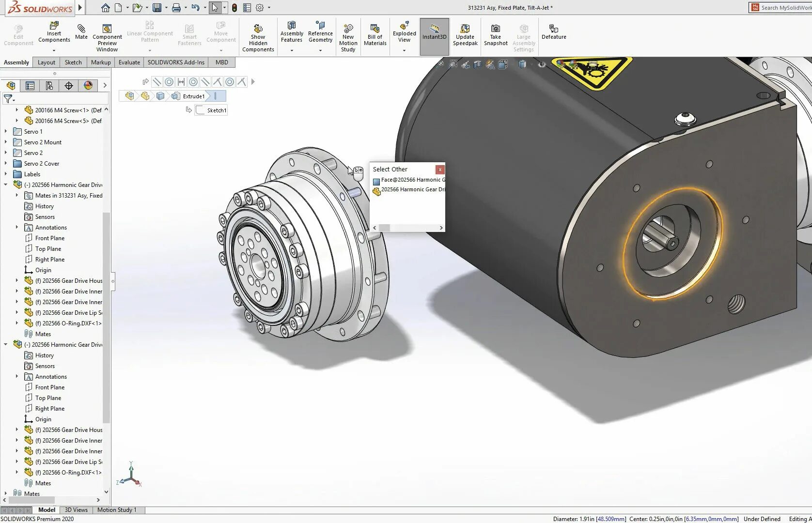
Task: Open the SOLIDWORKS logo menu arrow
Action: coord(80,7)
